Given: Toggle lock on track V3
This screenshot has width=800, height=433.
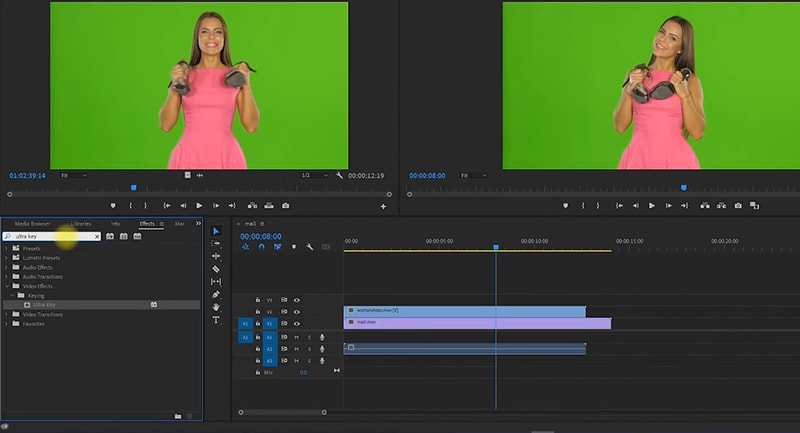Looking at the screenshot, I should 258,299.
